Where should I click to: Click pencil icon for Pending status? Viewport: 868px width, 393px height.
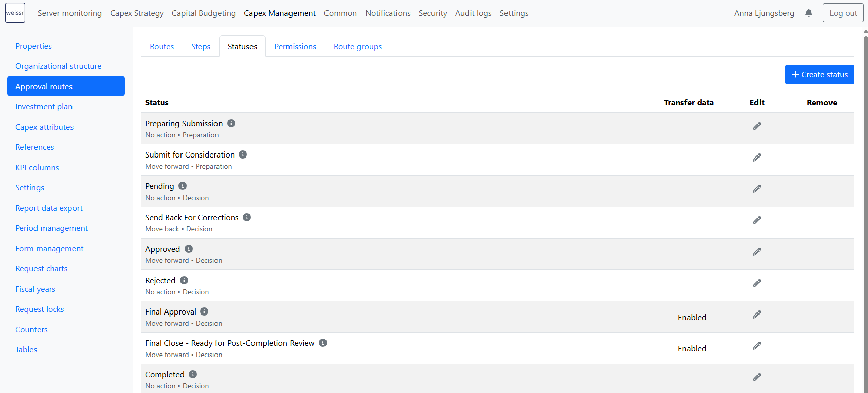click(756, 189)
